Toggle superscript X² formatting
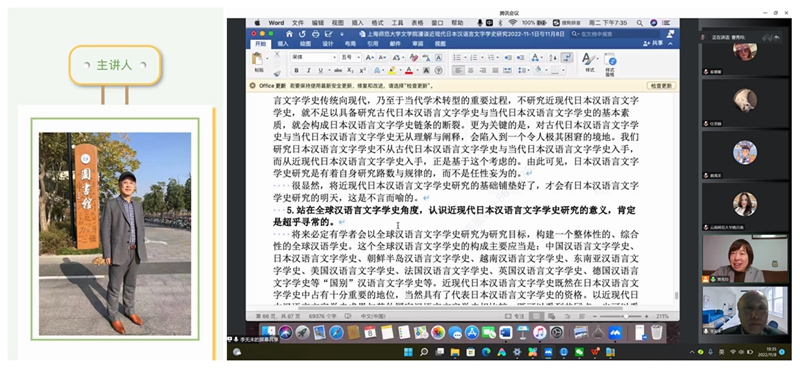The image size is (800, 368). click(363, 70)
